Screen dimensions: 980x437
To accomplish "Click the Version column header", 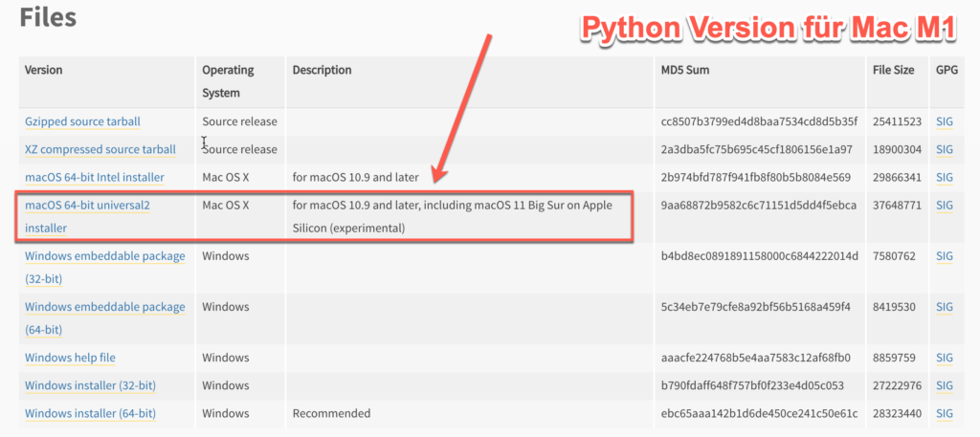I will click(x=44, y=70).
